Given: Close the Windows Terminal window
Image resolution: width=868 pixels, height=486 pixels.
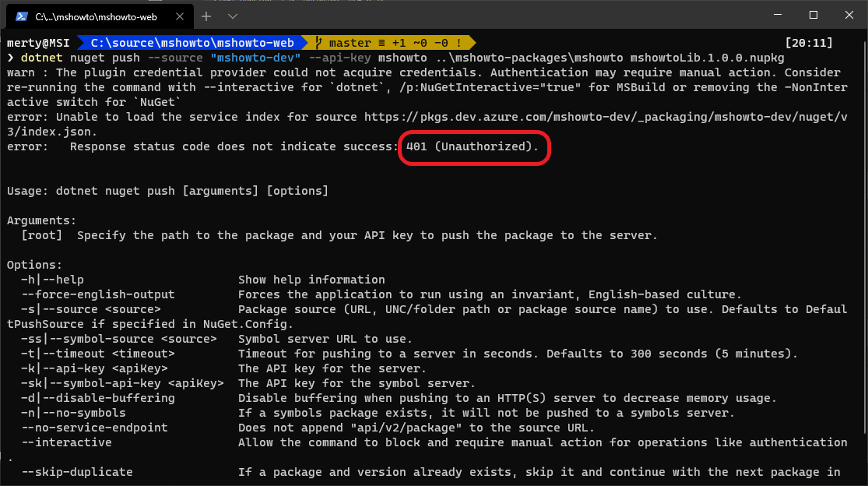Looking at the screenshot, I should tap(849, 15).
